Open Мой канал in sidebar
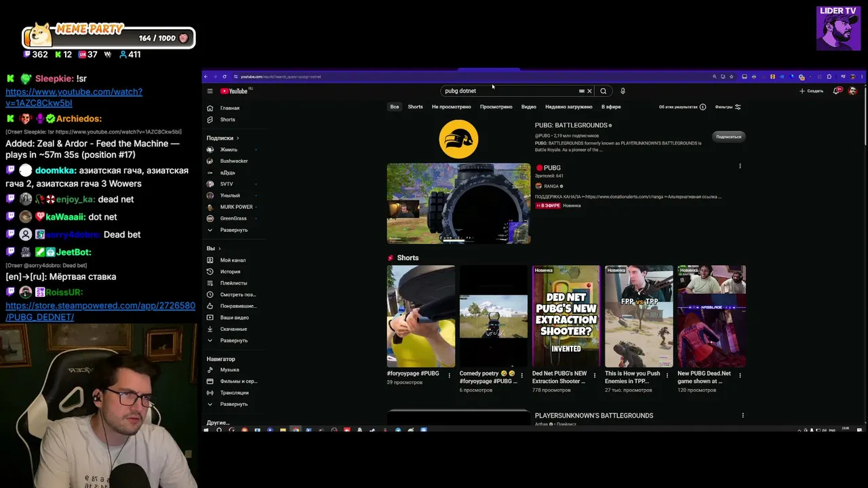Viewport: 868px width, 488px height. click(233, 260)
